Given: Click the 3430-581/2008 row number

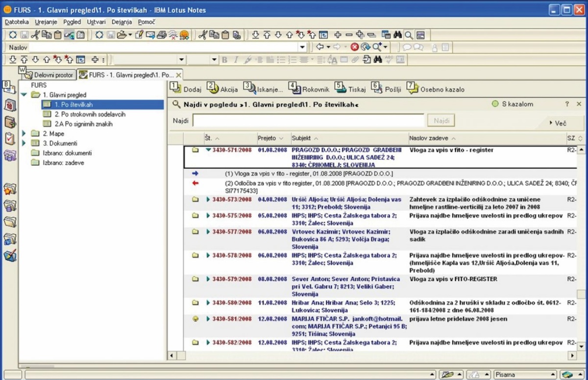Looking at the screenshot, I should [232, 319].
